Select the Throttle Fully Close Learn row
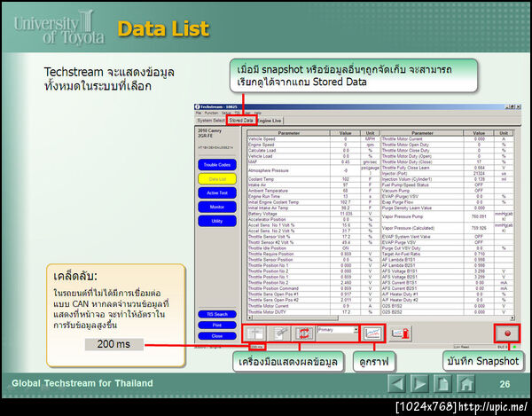The image size is (532, 416). tap(447, 168)
